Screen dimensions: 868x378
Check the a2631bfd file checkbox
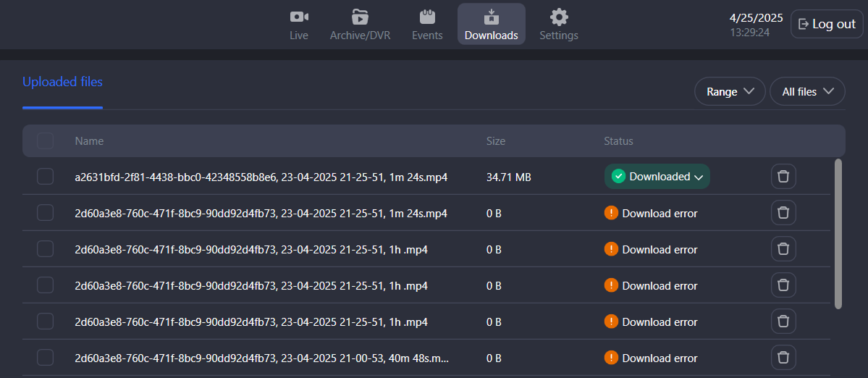coord(46,177)
